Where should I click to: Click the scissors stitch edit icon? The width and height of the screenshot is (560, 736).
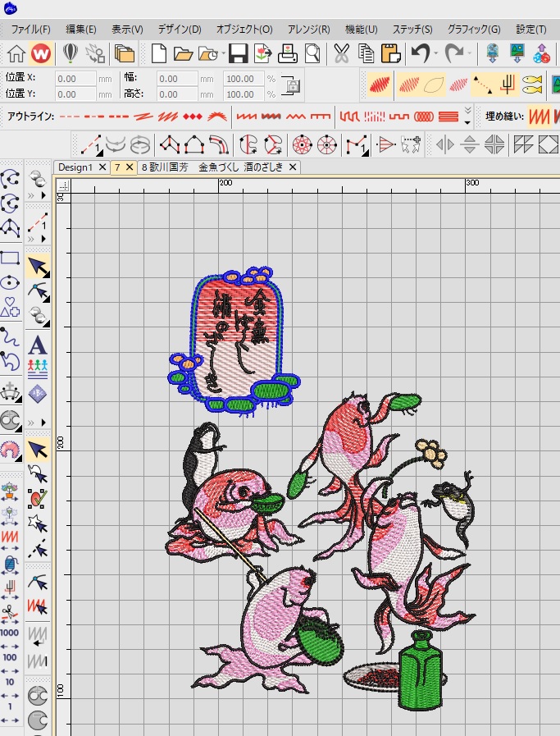coord(10,611)
